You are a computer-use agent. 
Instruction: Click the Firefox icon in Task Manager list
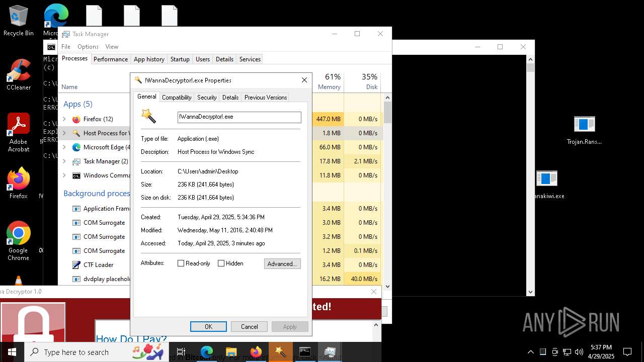(x=76, y=119)
